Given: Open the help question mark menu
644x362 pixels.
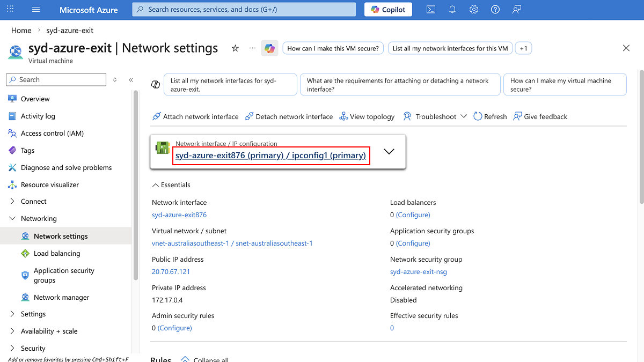Looking at the screenshot, I should pyautogui.click(x=495, y=9).
